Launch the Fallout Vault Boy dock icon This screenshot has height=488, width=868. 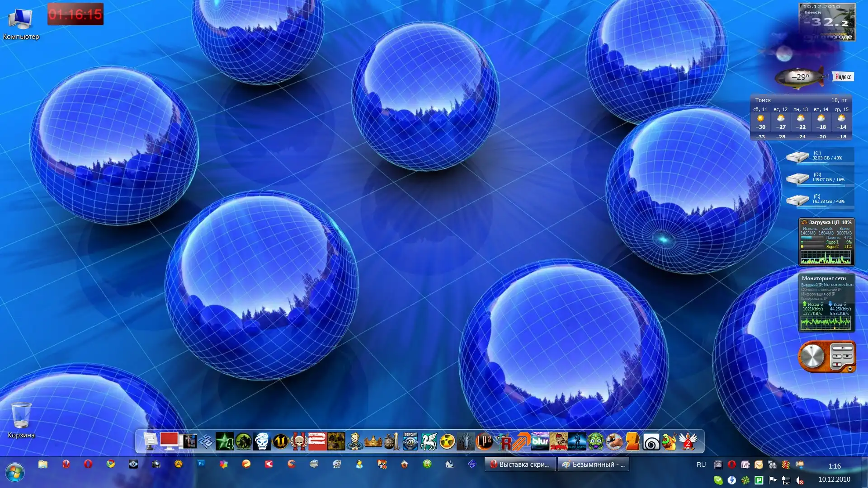click(354, 441)
